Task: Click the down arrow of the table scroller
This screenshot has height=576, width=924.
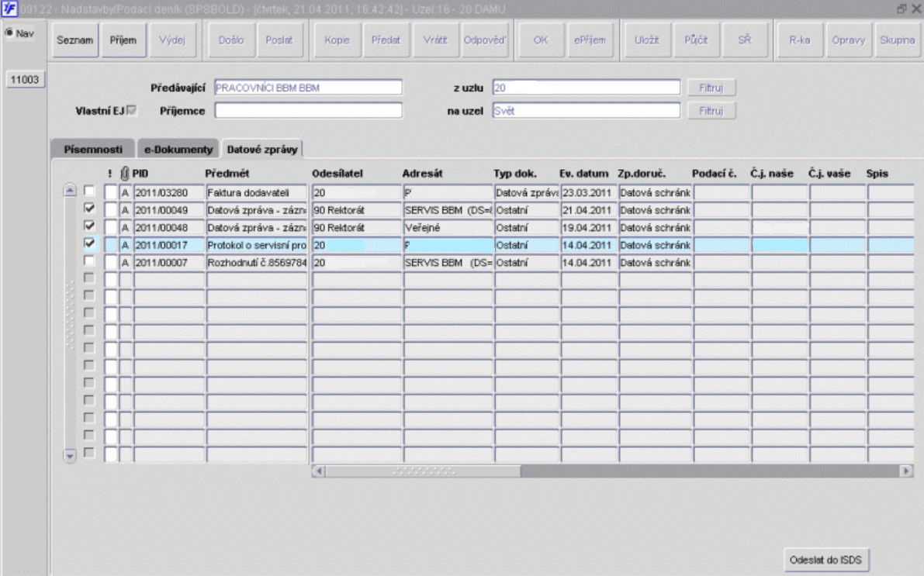Action: pyautogui.click(x=70, y=456)
